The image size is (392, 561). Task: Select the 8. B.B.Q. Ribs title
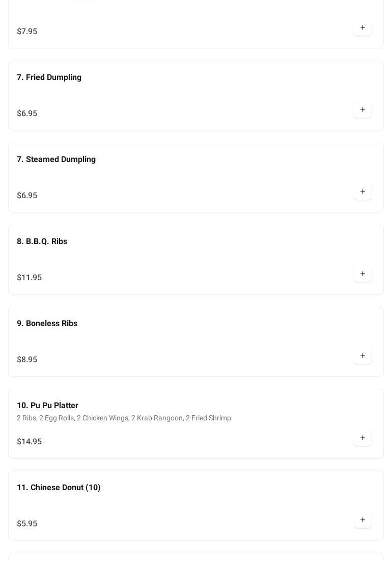tap(42, 242)
